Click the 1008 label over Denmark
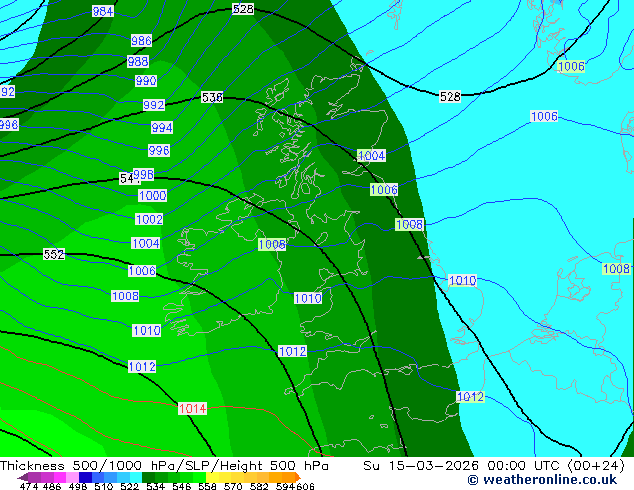634x490 pixels. pos(617,269)
